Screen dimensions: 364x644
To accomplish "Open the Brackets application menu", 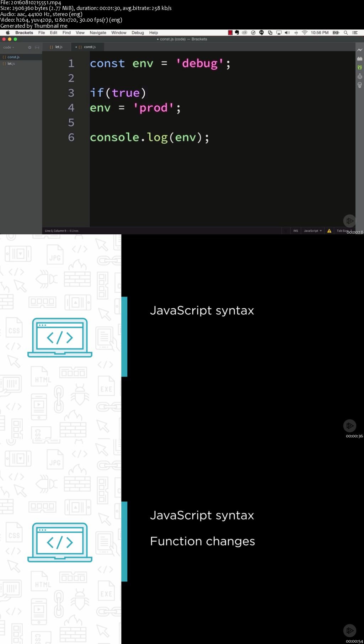I will 24,33.
